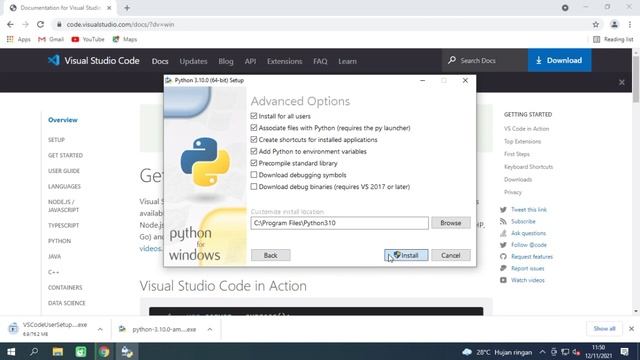Open the Learn page

347,61
